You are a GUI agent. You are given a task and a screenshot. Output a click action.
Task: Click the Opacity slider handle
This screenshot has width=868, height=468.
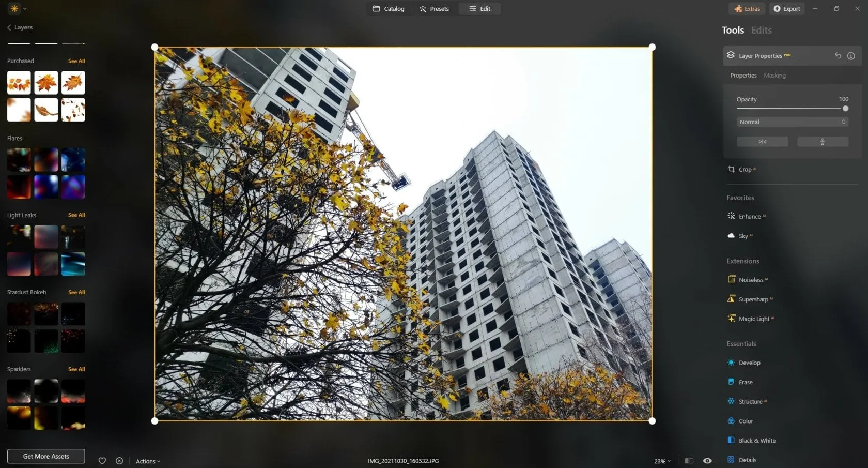[x=845, y=109]
